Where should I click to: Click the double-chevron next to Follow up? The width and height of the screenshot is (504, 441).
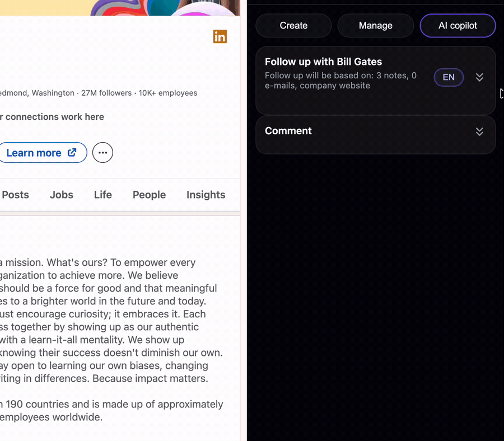pos(479,77)
